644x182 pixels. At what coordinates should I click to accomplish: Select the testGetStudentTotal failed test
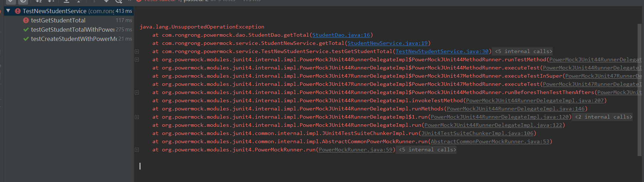(x=58, y=20)
